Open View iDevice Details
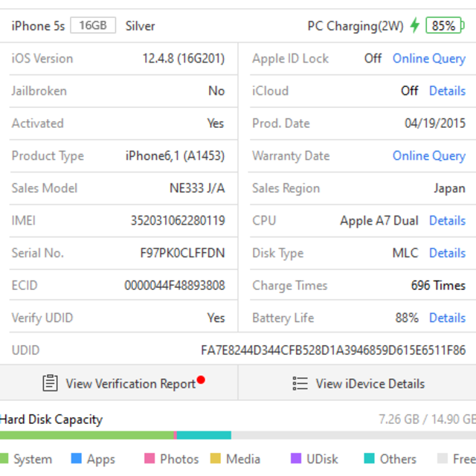 point(357,383)
